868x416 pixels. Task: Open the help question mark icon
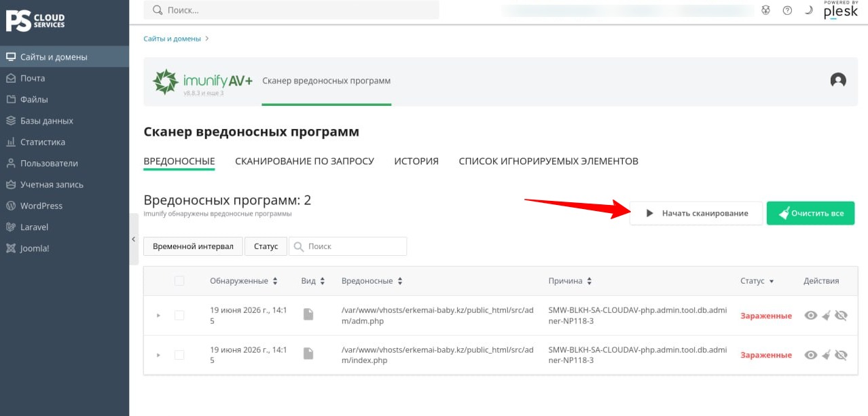[787, 10]
